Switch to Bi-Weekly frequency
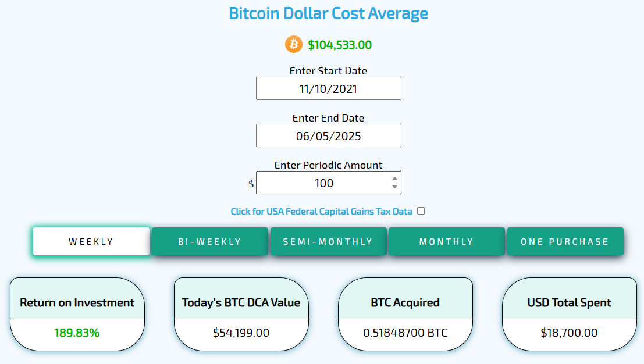The width and height of the screenshot is (644, 364). tap(210, 241)
